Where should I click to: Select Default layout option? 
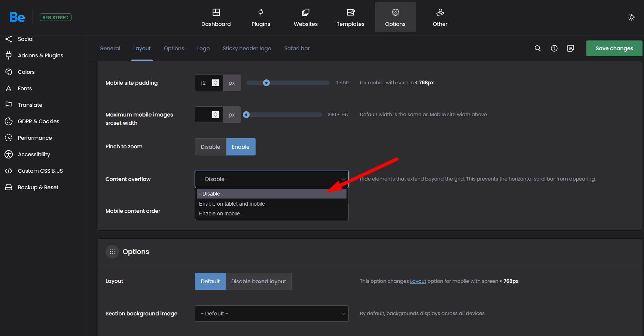[210, 281]
